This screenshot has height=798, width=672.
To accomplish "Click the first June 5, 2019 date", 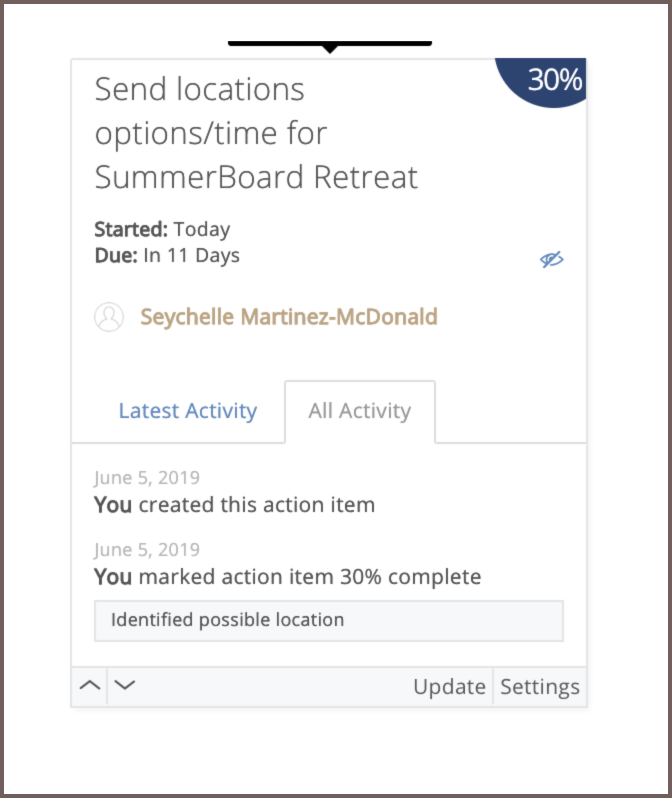I will click(147, 478).
